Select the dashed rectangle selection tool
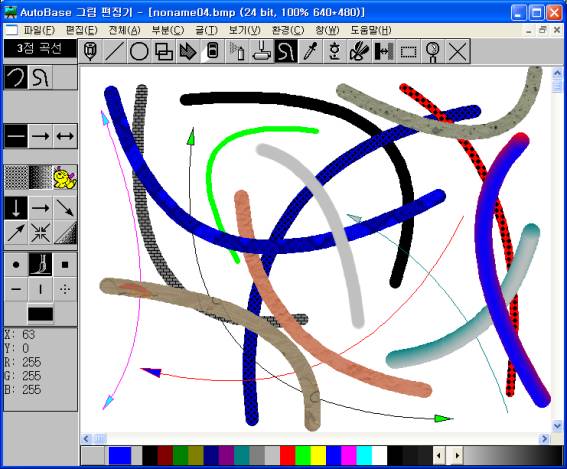 409,52
